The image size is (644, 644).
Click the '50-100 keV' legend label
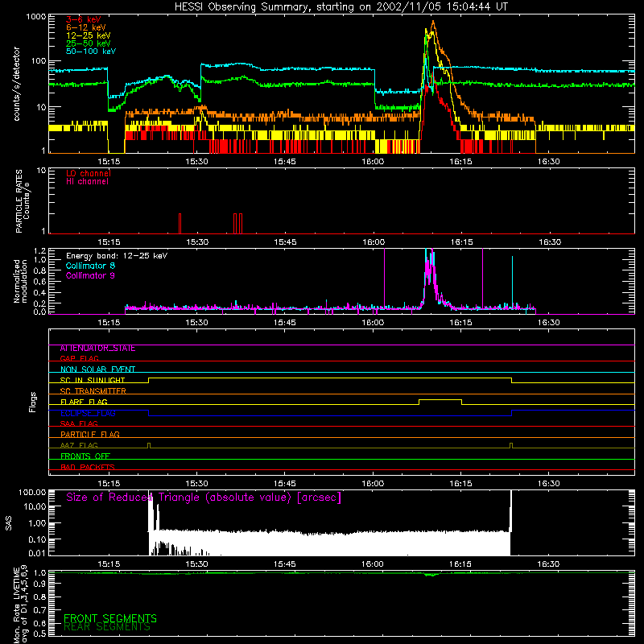pos(91,52)
